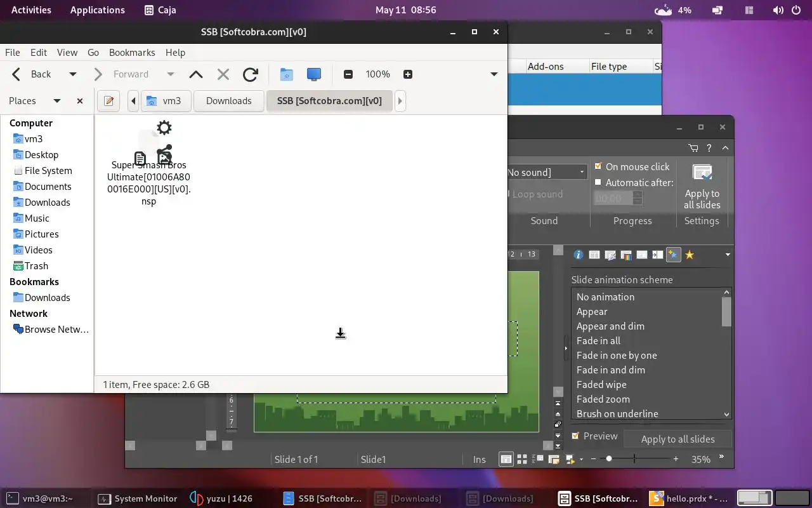Switch to outline view icon in status bar
Screen dimensions: 812x508
pyautogui.click(x=538, y=459)
